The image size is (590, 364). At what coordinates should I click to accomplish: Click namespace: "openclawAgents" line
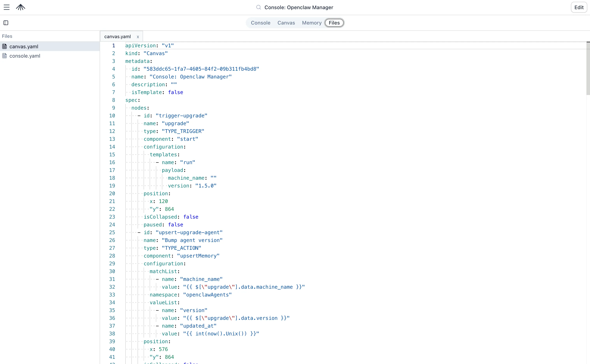(x=191, y=295)
